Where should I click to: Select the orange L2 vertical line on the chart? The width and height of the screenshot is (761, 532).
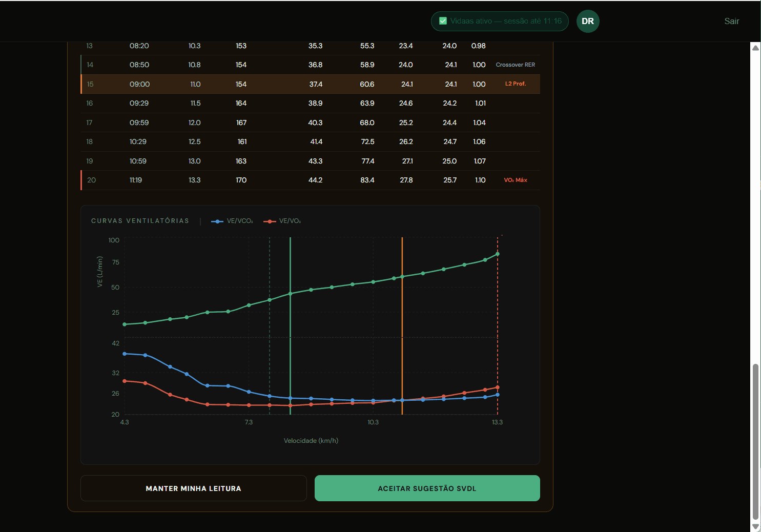click(x=402, y=325)
